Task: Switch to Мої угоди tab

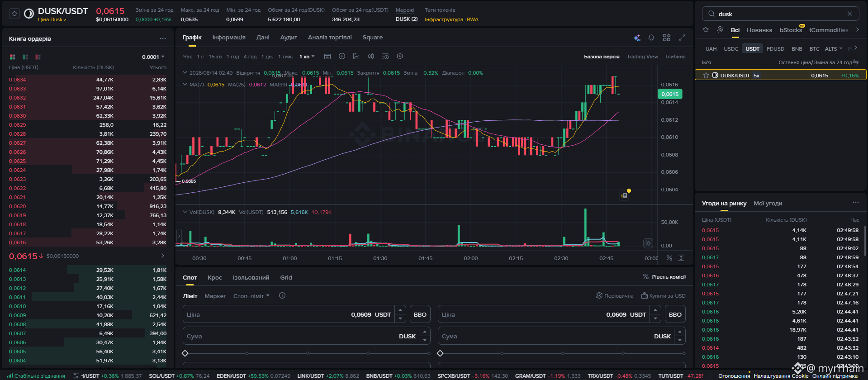Action: (x=768, y=203)
